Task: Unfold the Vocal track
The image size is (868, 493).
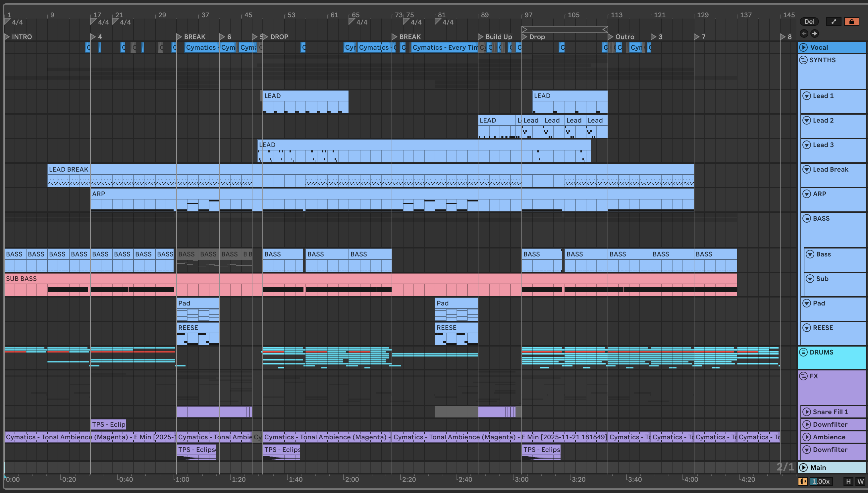Action: (803, 47)
